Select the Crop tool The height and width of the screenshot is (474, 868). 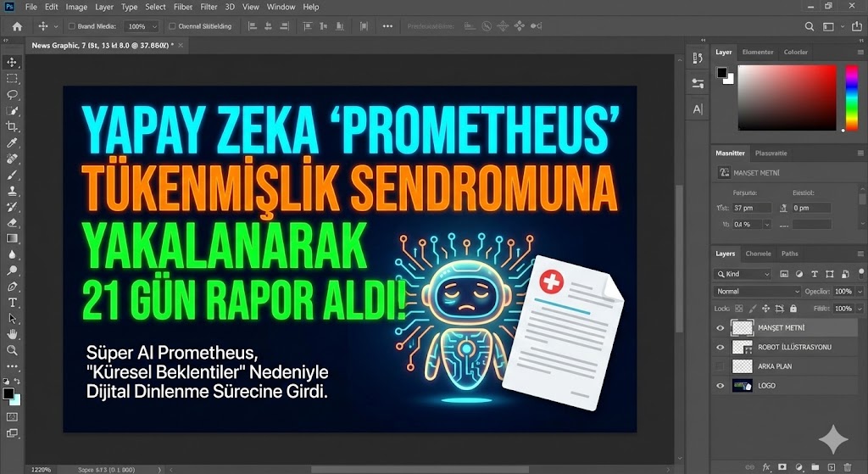(x=12, y=126)
